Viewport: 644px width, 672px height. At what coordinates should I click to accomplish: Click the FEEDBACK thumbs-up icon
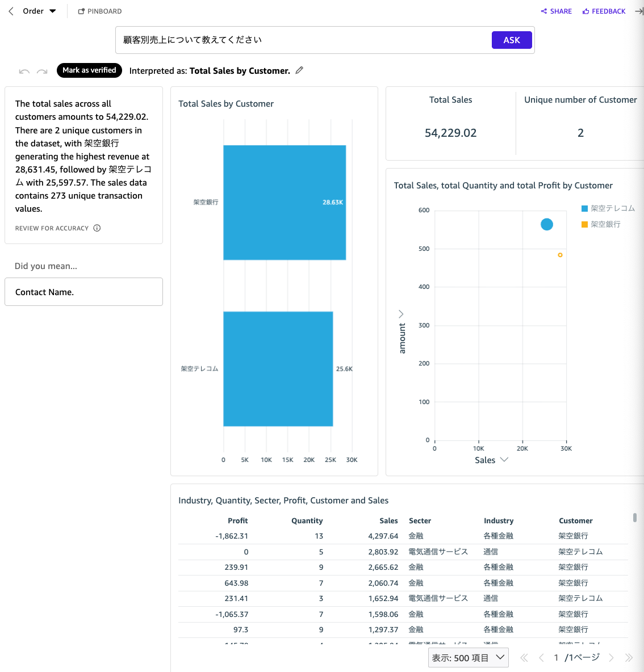click(x=585, y=11)
